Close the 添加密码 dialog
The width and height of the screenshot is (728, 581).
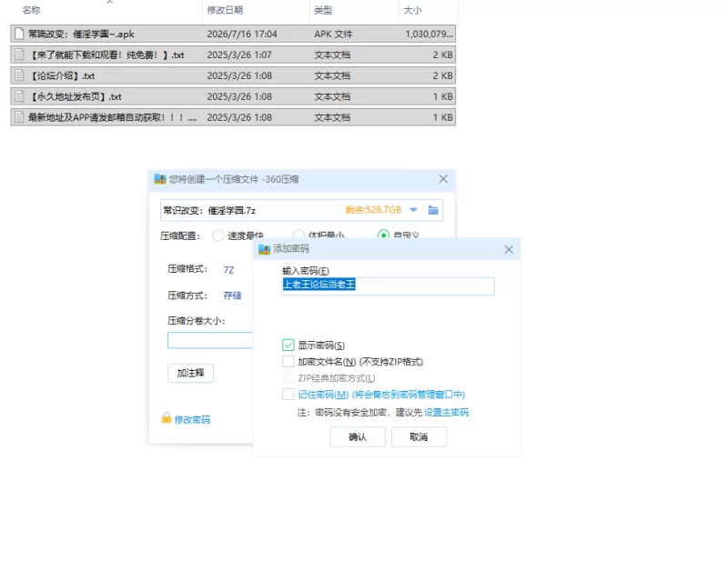(509, 250)
